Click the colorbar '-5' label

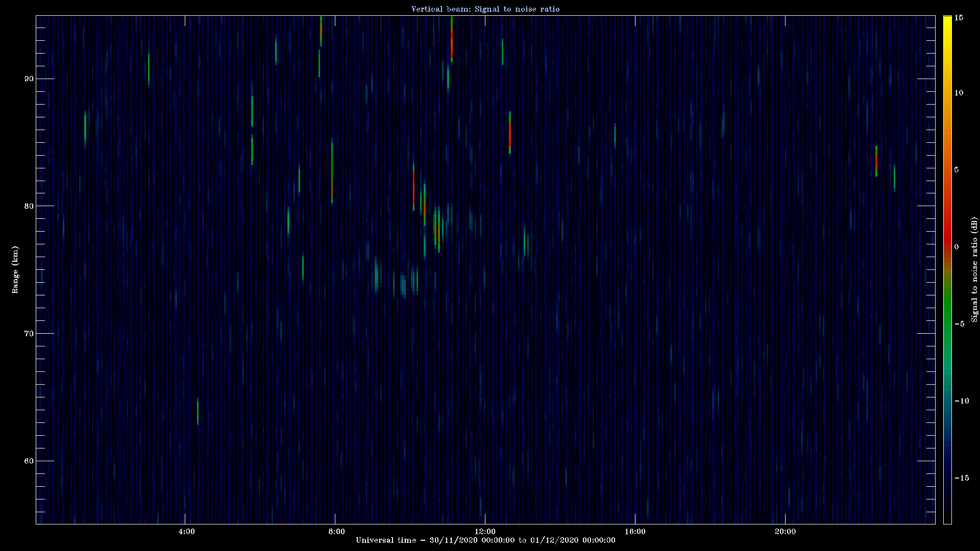[959, 324]
